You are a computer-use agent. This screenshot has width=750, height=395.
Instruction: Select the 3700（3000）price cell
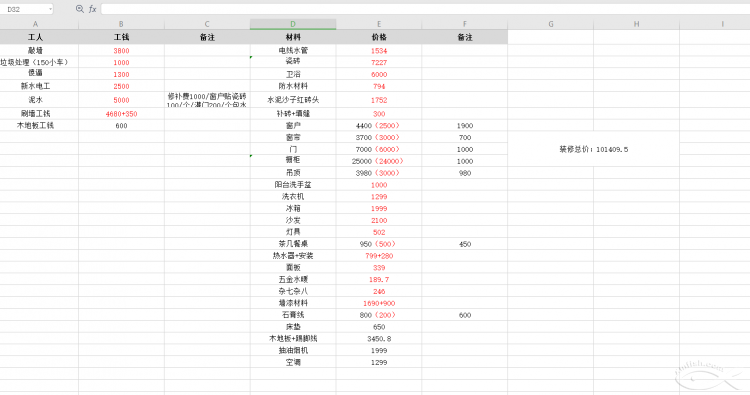click(379, 137)
